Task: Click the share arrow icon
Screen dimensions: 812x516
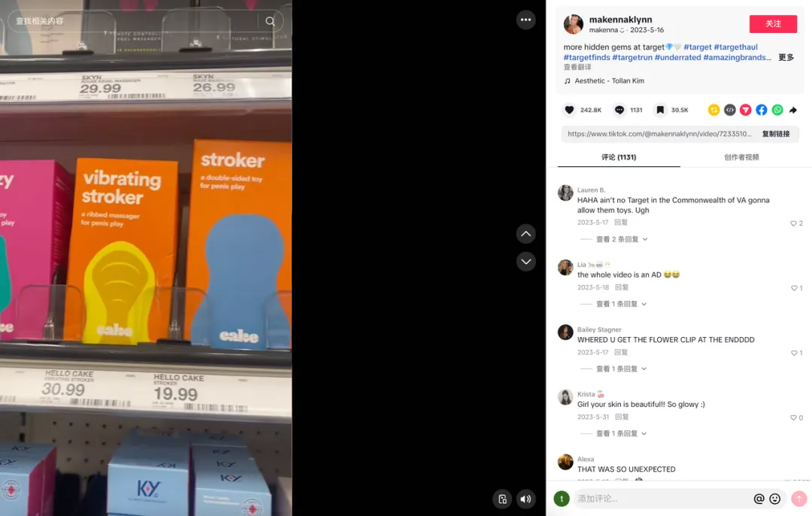Action: point(793,110)
